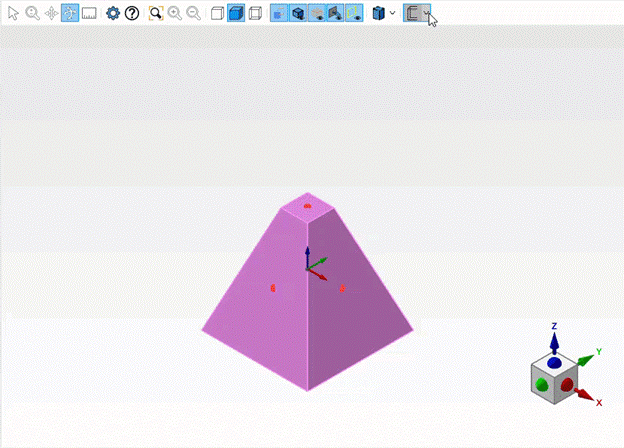624x448 pixels.
Task: Open the gear settings
Action: click(x=113, y=13)
